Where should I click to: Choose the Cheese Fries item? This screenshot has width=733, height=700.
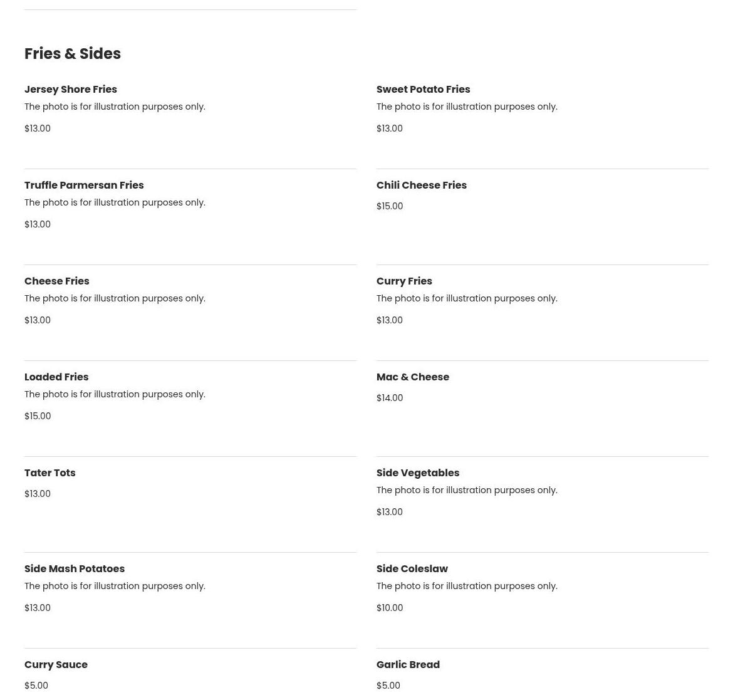[56, 281]
